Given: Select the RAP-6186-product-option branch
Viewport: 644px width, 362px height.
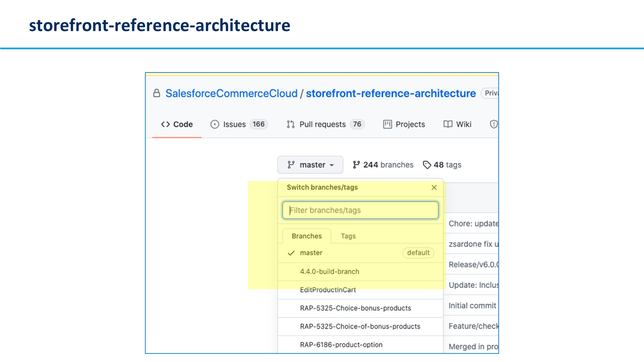Looking at the screenshot, I should point(361,345).
